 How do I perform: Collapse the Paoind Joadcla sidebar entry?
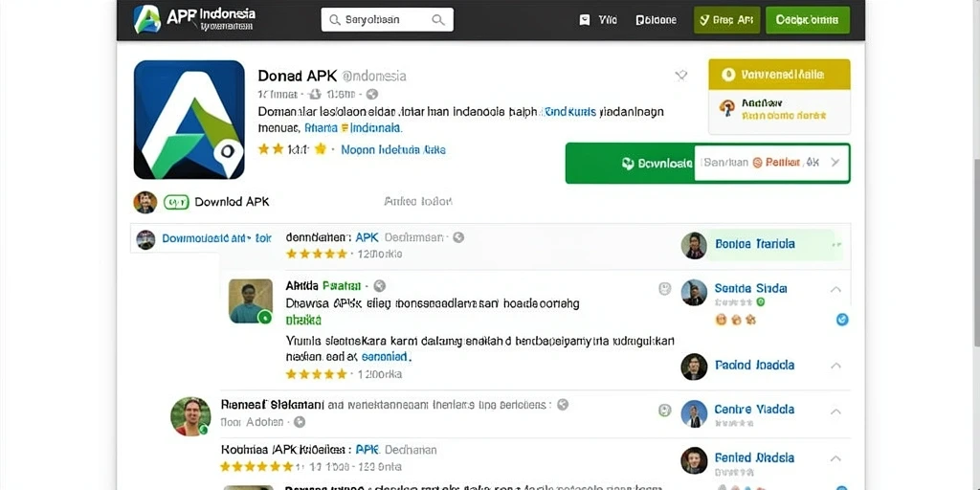pyautogui.click(x=835, y=366)
